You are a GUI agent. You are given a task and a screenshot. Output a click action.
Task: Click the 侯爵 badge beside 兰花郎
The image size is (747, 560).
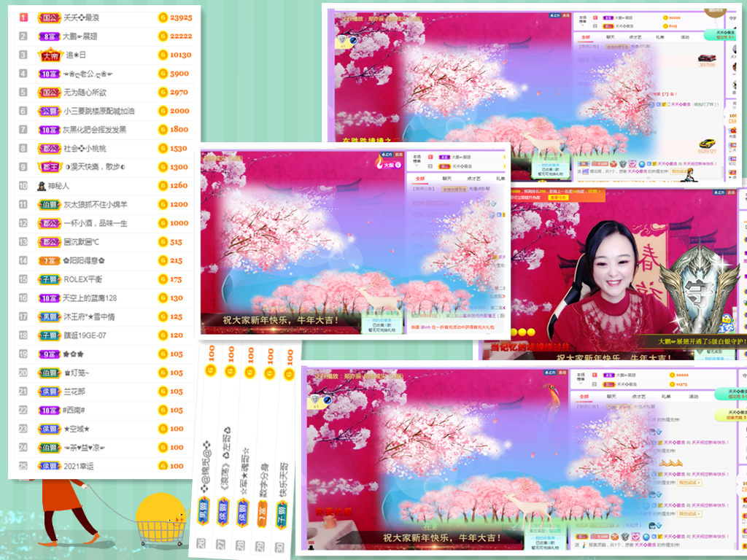point(50,392)
